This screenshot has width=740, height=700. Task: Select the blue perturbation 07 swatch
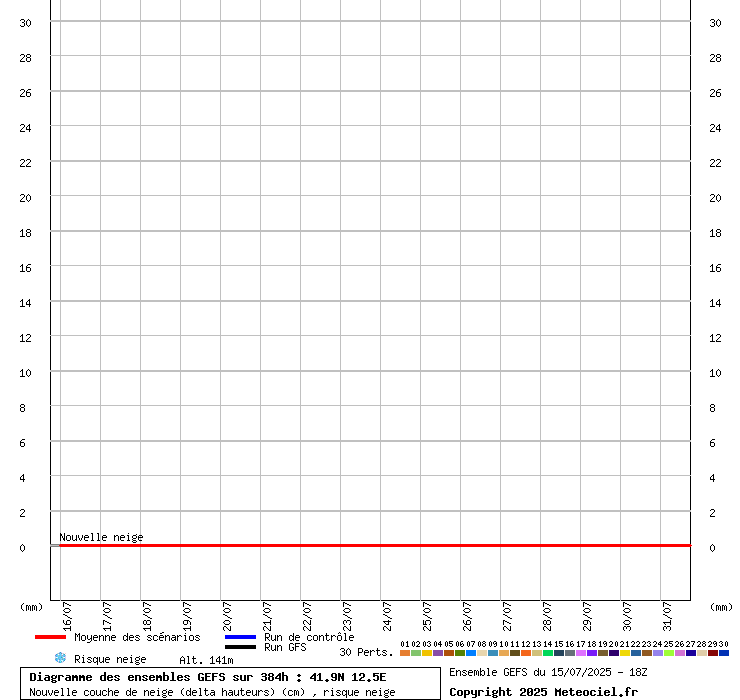click(471, 653)
